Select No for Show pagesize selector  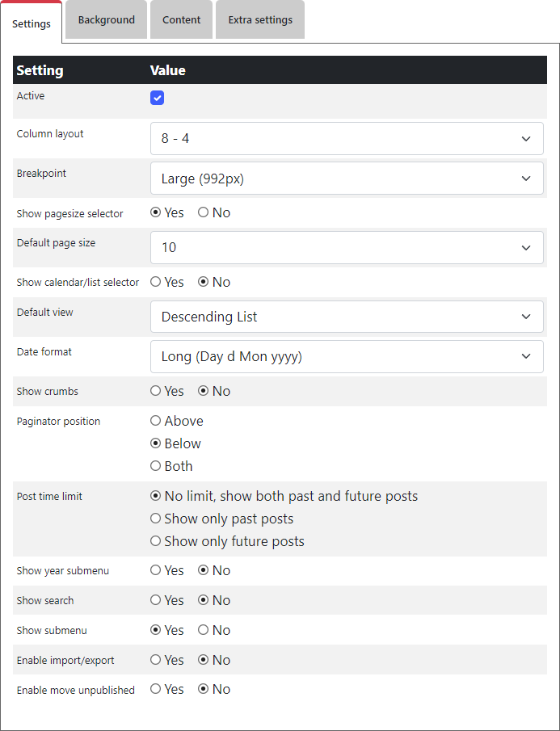[203, 213]
